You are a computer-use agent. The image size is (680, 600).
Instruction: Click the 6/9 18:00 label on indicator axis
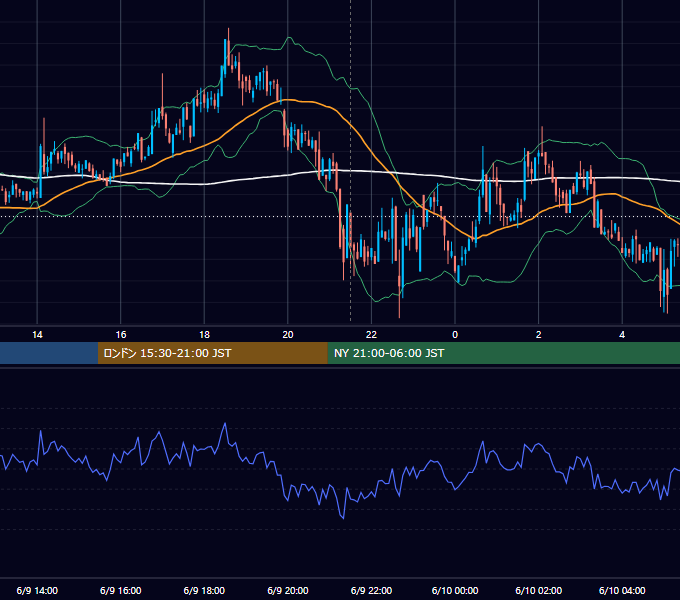(204, 590)
